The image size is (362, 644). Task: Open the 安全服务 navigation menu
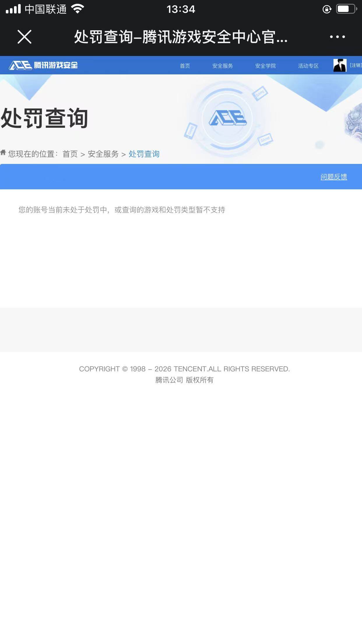point(222,66)
